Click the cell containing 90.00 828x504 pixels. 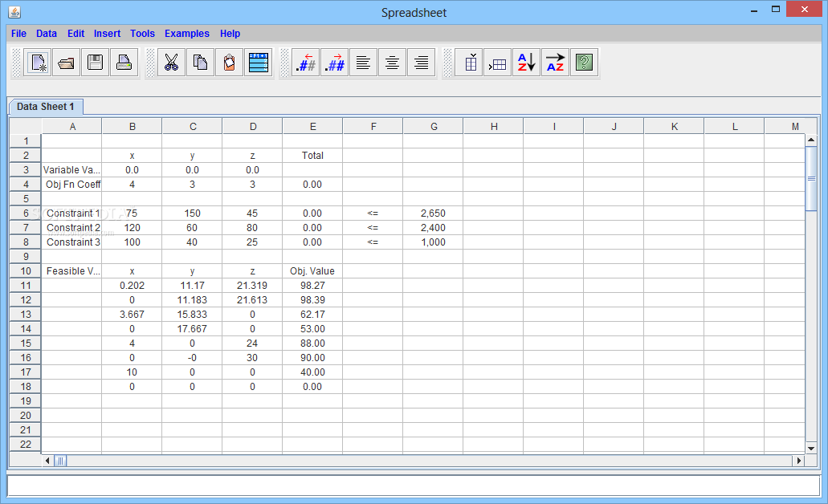[x=312, y=358]
